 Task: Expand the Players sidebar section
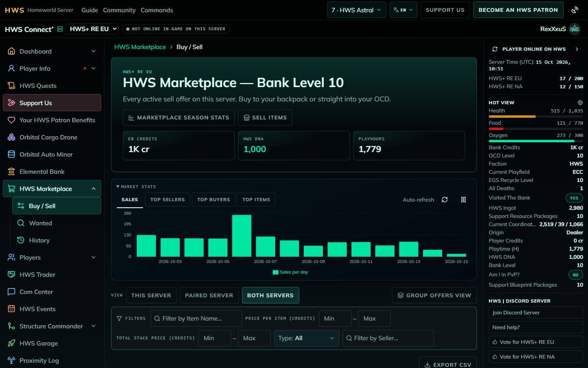click(94, 257)
